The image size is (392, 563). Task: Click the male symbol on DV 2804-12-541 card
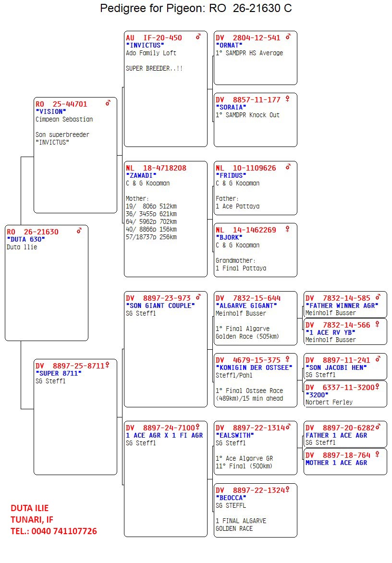point(288,36)
